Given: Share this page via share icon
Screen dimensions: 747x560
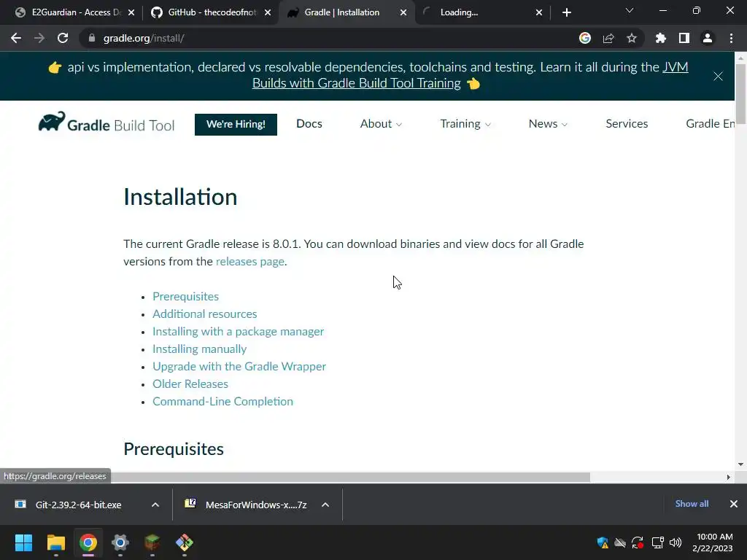Looking at the screenshot, I should pyautogui.click(x=608, y=38).
